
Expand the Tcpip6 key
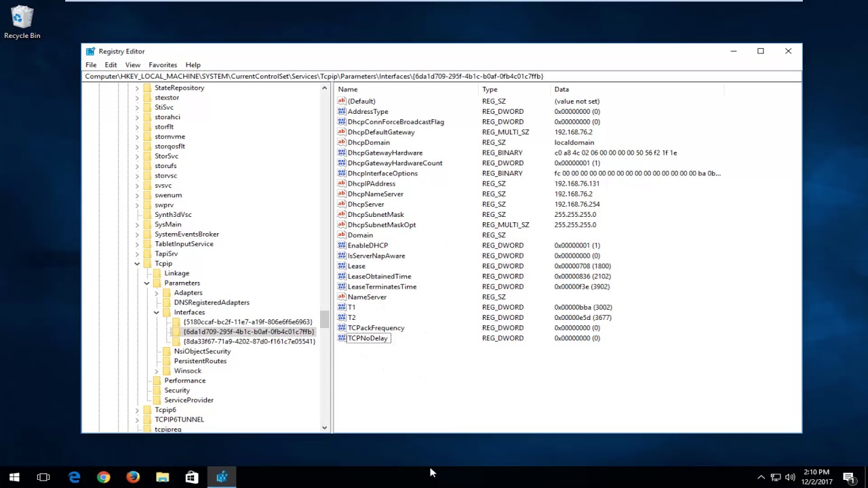click(137, 410)
